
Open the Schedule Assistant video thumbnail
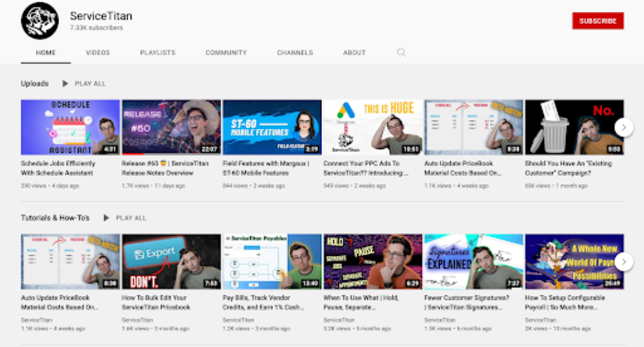click(70, 127)
